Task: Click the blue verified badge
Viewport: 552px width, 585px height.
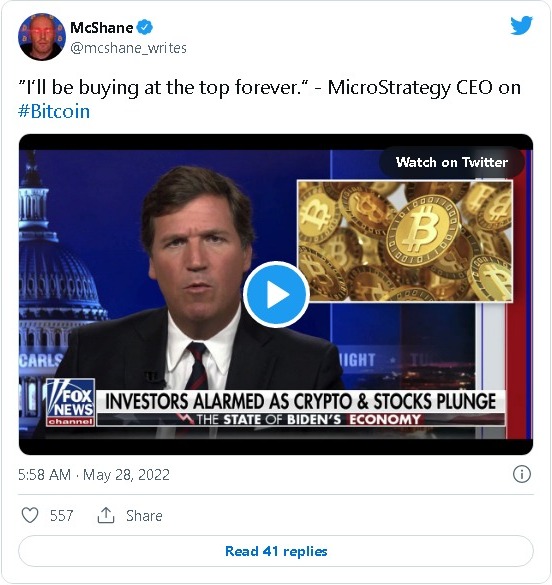Action: click(145, 28)
